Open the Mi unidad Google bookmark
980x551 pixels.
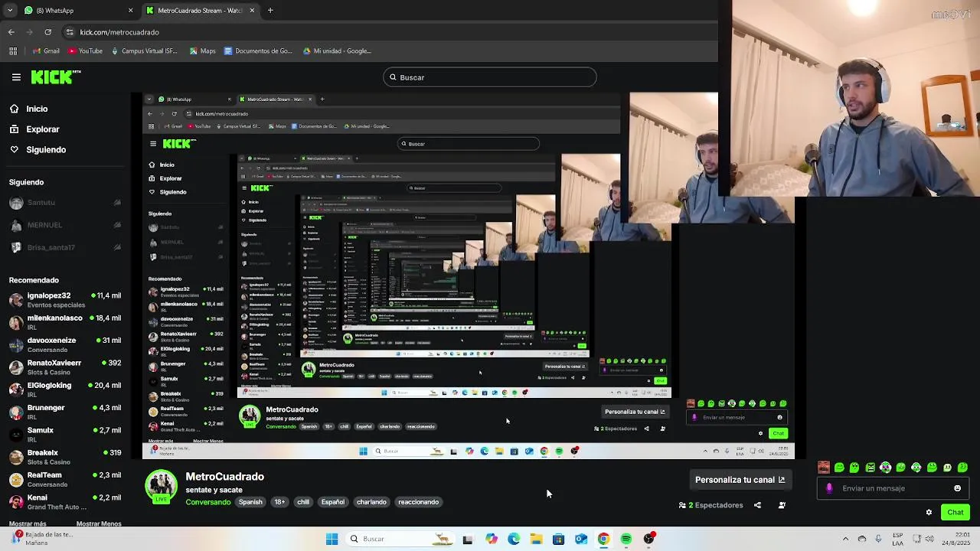pos(337,51)
